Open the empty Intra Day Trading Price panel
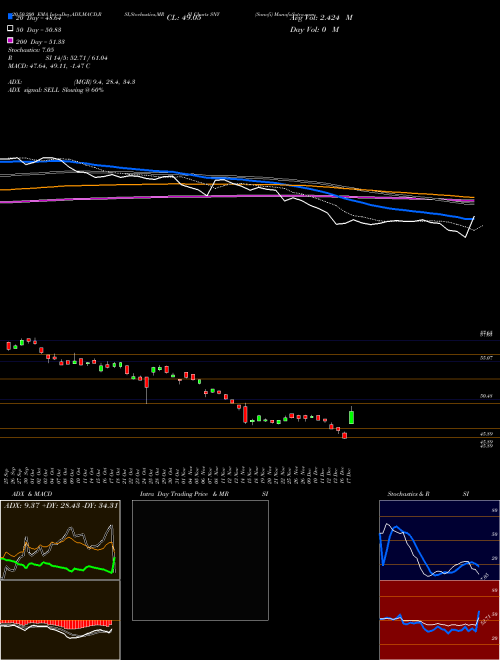This screenshot has width=500, height=660. pos(200,560)
